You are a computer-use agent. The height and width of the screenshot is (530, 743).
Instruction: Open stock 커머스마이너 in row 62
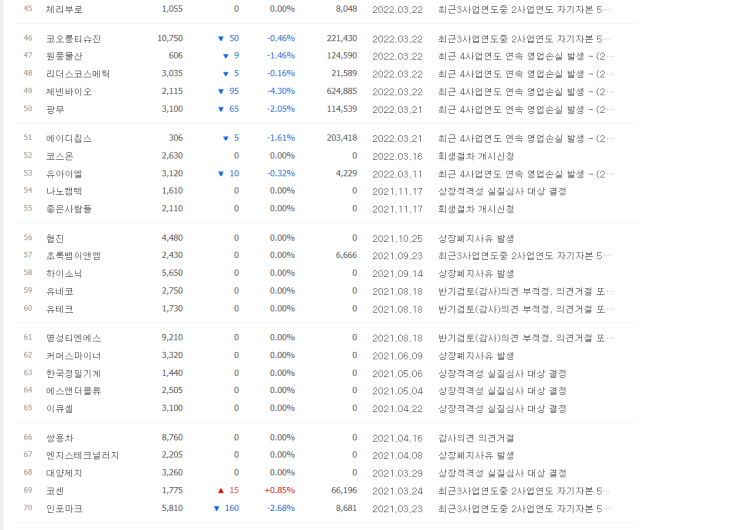coord(73,356)
